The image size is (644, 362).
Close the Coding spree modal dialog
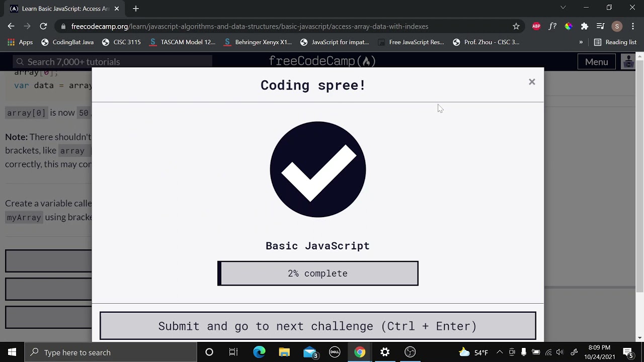click(x=532, y=82)
